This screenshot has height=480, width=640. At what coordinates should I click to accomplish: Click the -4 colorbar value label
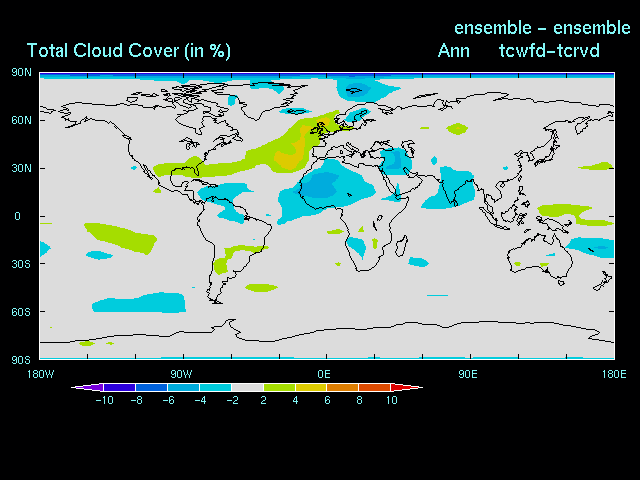click(200, 400)
